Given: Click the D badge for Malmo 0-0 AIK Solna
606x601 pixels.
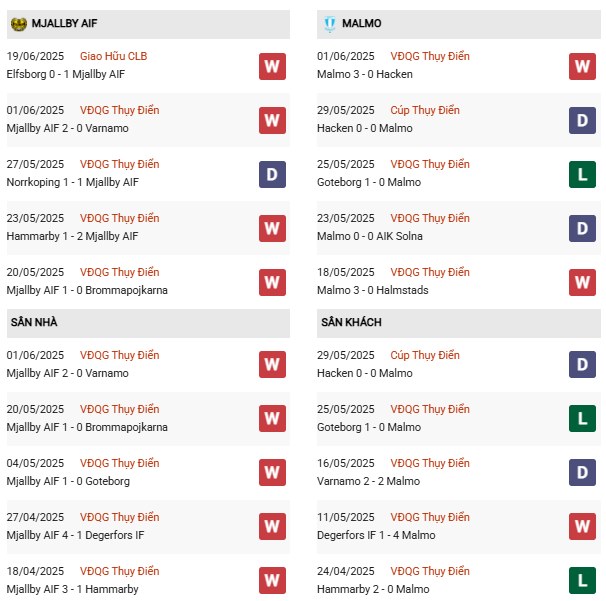Looking at the screenshot, I should [x=582, y=228].
